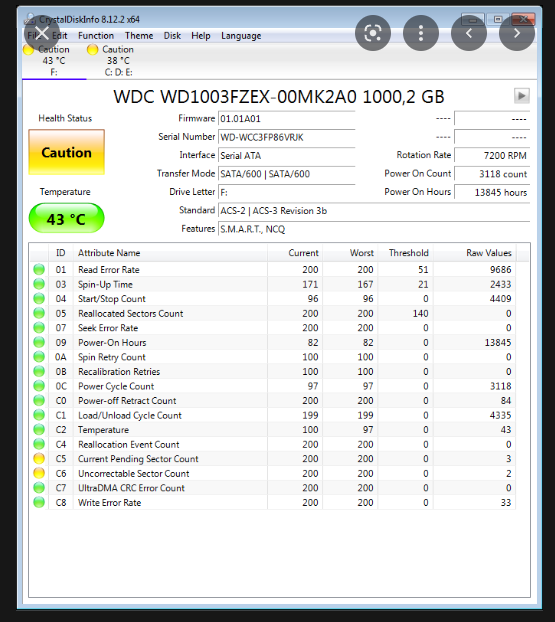Click the ID column header

[61, 253]
